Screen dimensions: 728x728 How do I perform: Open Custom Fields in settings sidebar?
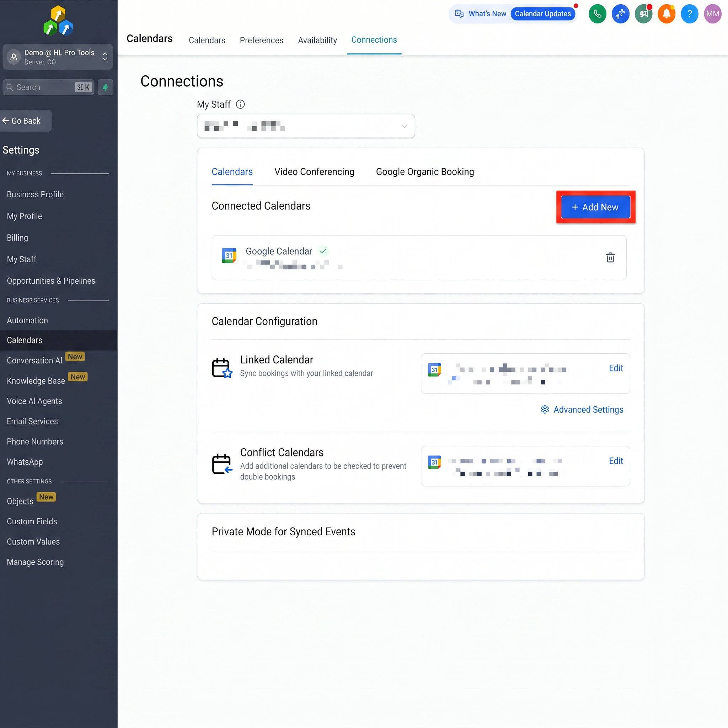(x=32, y=521)
